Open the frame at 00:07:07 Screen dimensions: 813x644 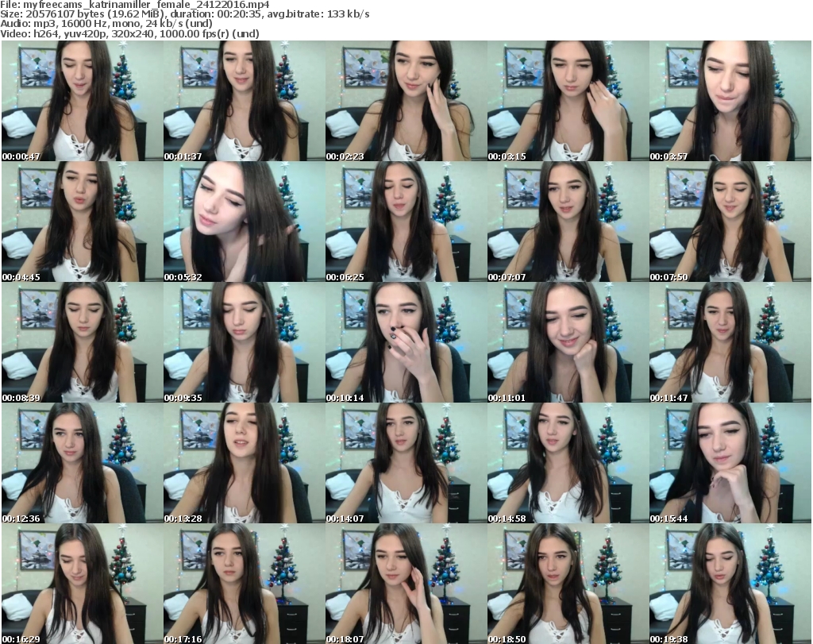pyautogui.click(x=568, y=222)
